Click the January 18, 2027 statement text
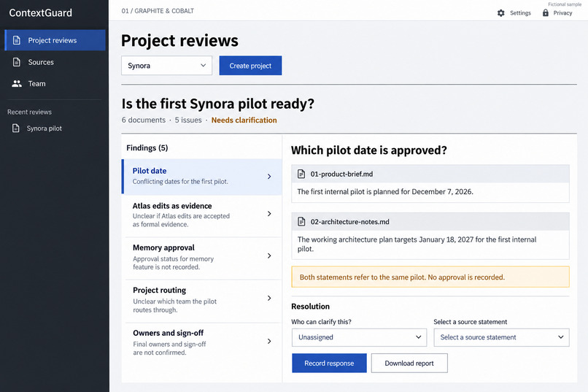 pos(417,244)
